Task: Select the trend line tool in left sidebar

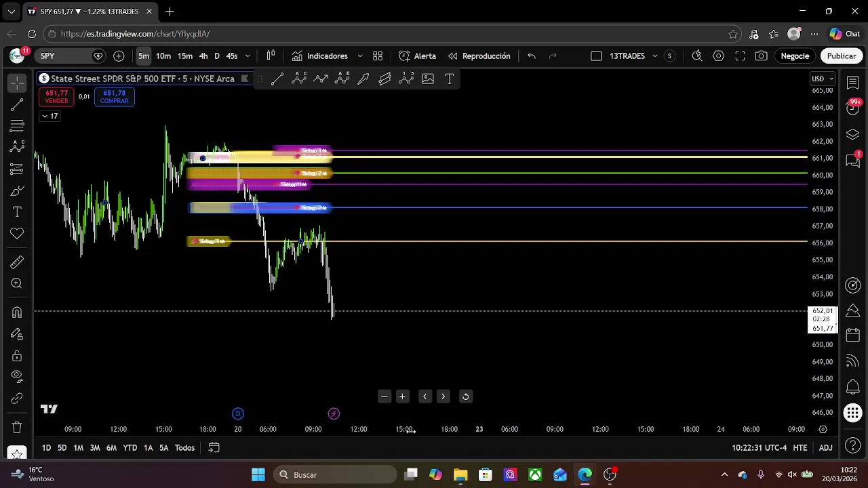Action: (x=17, y=104)
